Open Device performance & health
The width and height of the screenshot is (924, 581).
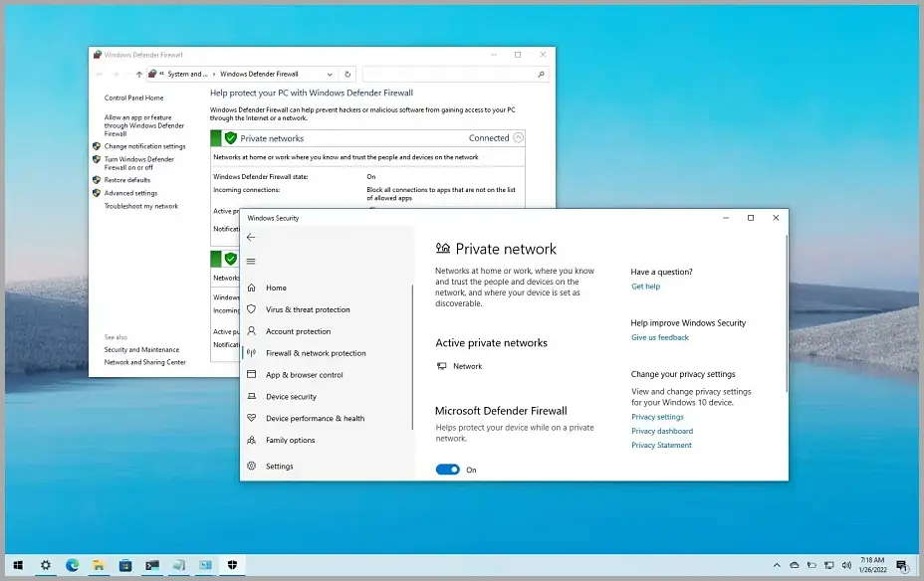pyautogui.click(x=316, y=419)
